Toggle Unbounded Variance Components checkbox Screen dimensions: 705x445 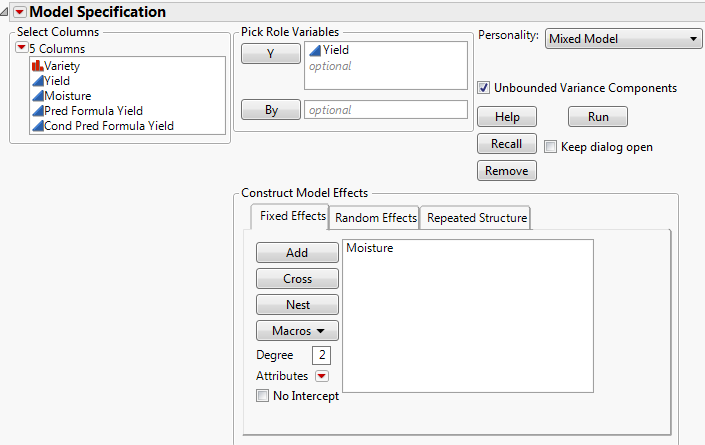(x=484, y=88)
